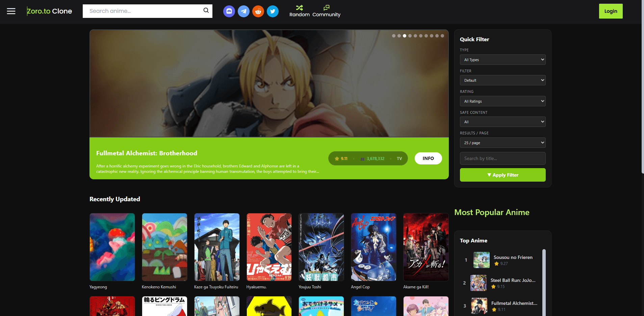The height and width of the screenshot is (316, 644).
Task: Jump to the last carousel slide dot
Action: coord(442,36)
